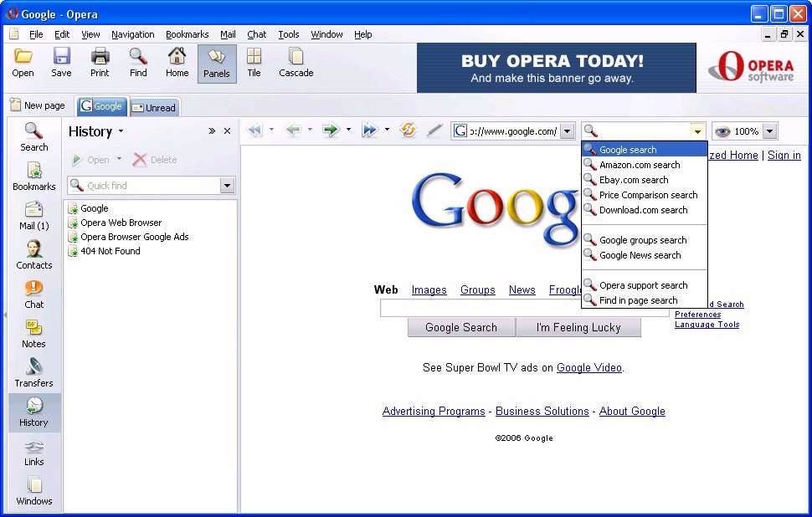Expand the Rewind button dropdown arrow

271,130
